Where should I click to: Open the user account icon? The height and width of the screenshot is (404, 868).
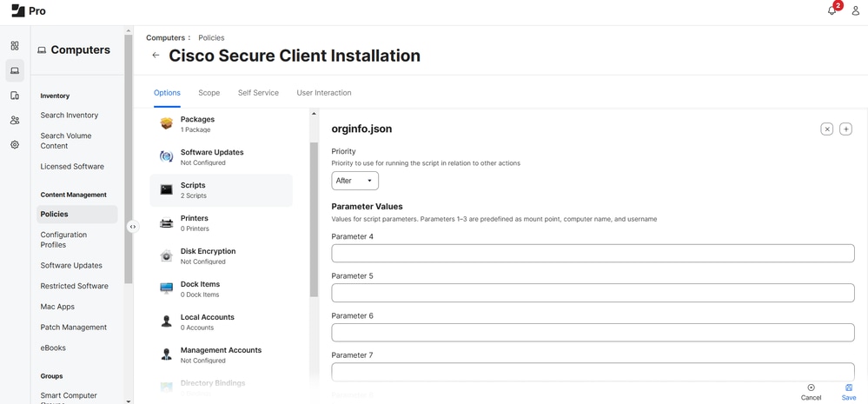pos(855,10)
